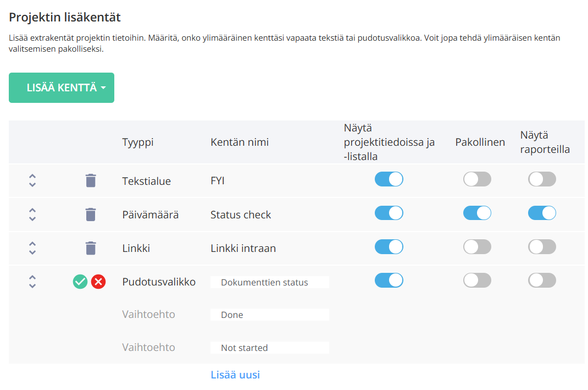Turn off project info visibility for Linkki intraan
588x390 pixels.
point(389,246)
